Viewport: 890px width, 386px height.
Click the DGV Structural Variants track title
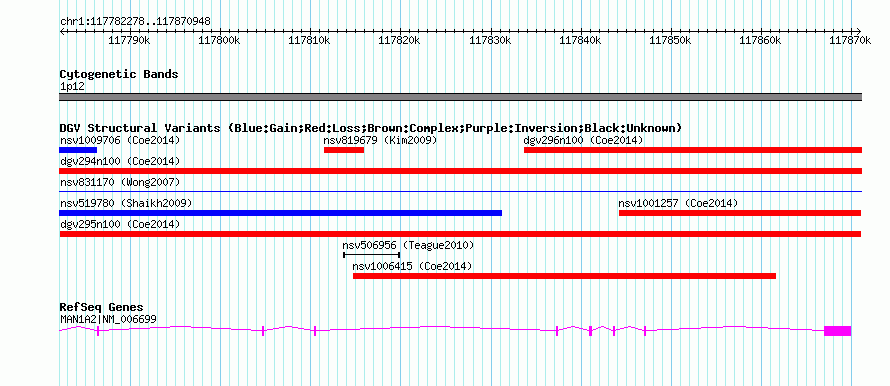click(370, 128)
